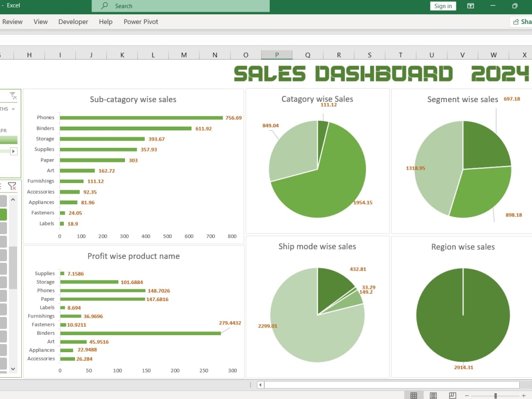Screen dimensions: 532x399
Task: Open the Power Pivot ribbon tab
Action: click(141, 22)
